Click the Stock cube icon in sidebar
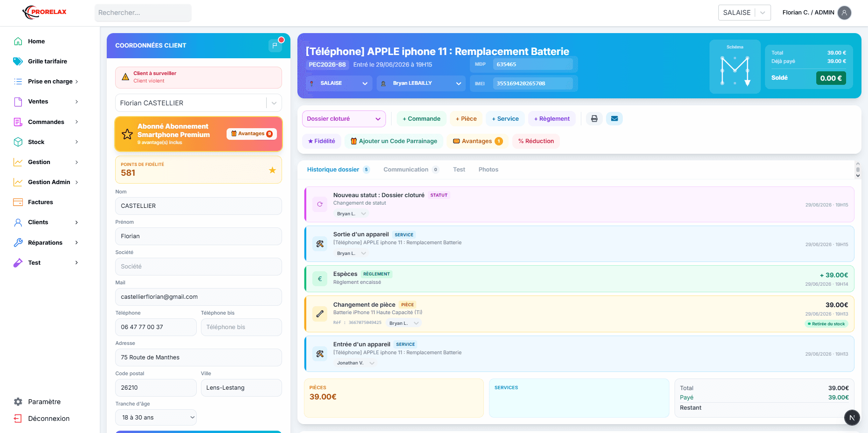868x433 pixels. coord(18,142)
